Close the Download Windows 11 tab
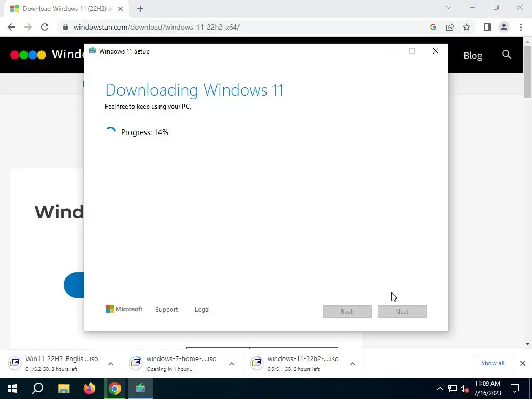 121,9
